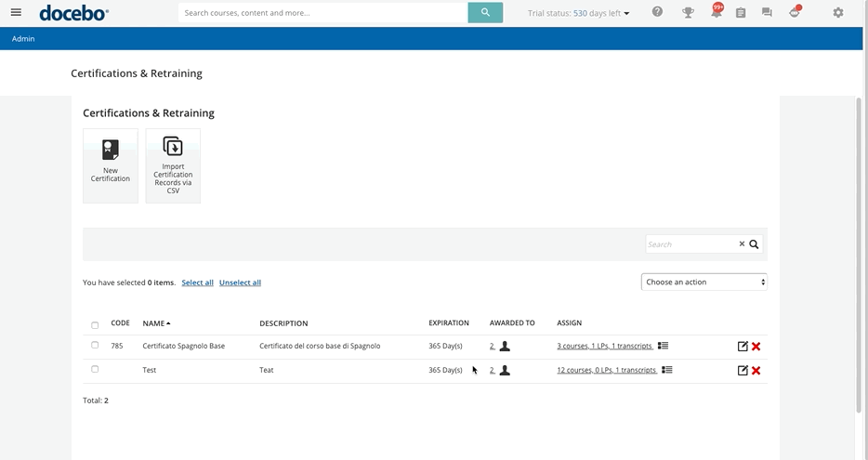Click the 530 days left text
This screenshot has height=460, width=868.
[597, 13]
